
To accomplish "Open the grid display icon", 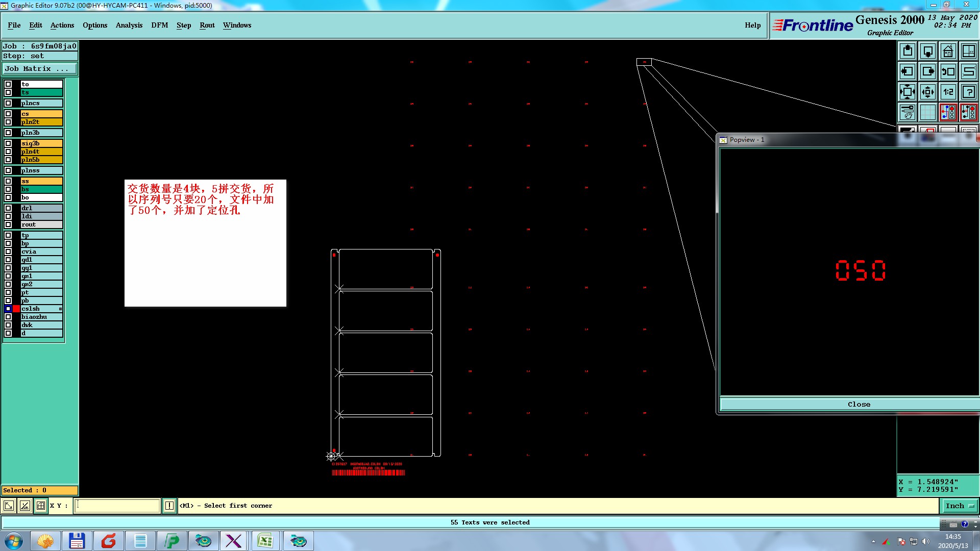I will point(927,112).
